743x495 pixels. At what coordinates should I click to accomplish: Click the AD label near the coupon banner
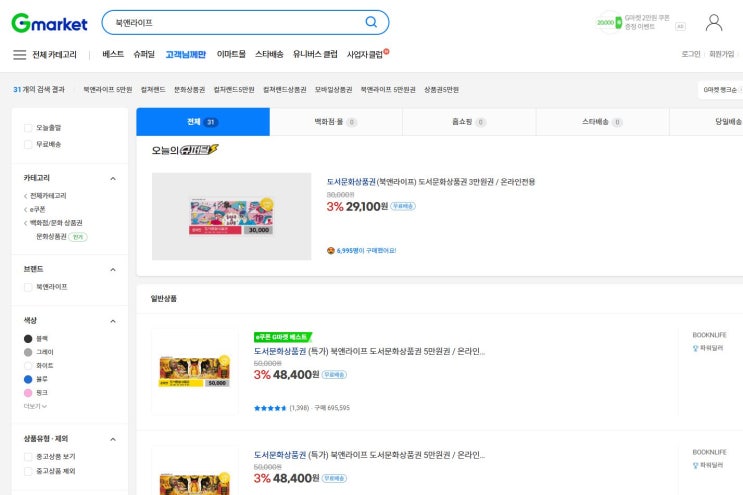tap(680, 27)
